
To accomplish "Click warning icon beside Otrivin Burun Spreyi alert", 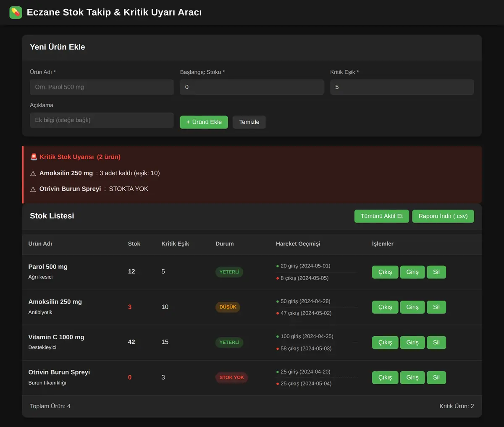I will click(33, 189).
